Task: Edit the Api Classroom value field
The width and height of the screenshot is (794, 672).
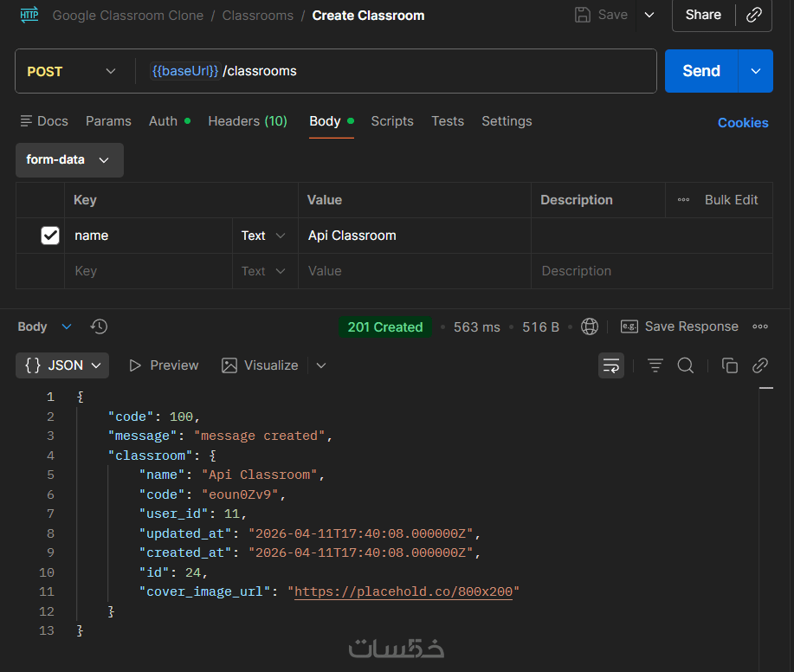Action: (x=414, y=236)
